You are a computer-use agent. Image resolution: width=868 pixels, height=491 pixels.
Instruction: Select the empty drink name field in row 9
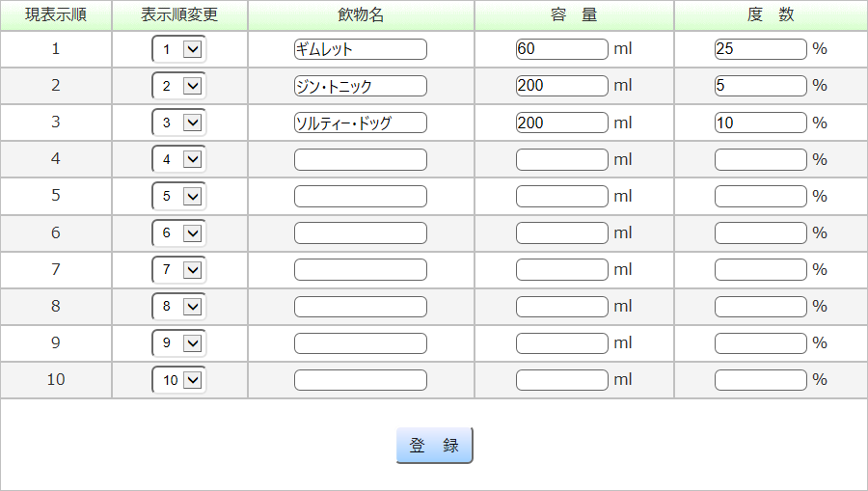click(360, 343)
